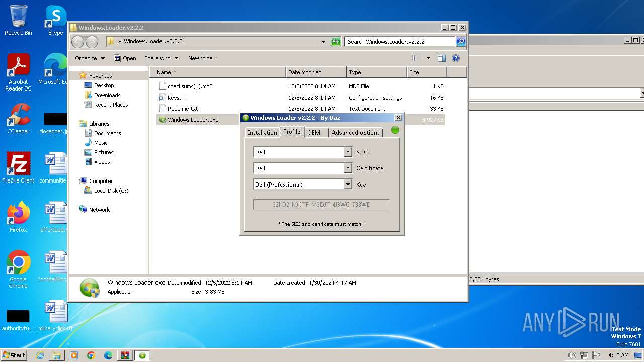Sort files by Date modified column
644x362 pixels.
coord(316,72)
